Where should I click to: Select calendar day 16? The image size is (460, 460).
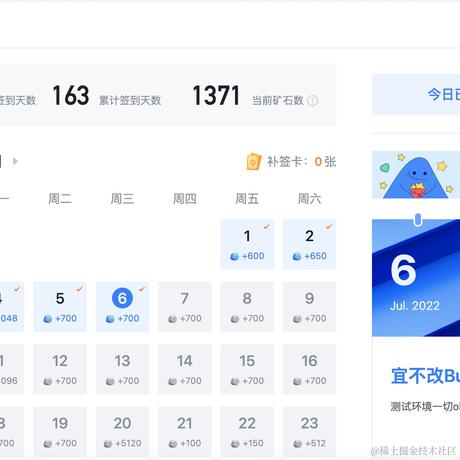click(309, 369)
